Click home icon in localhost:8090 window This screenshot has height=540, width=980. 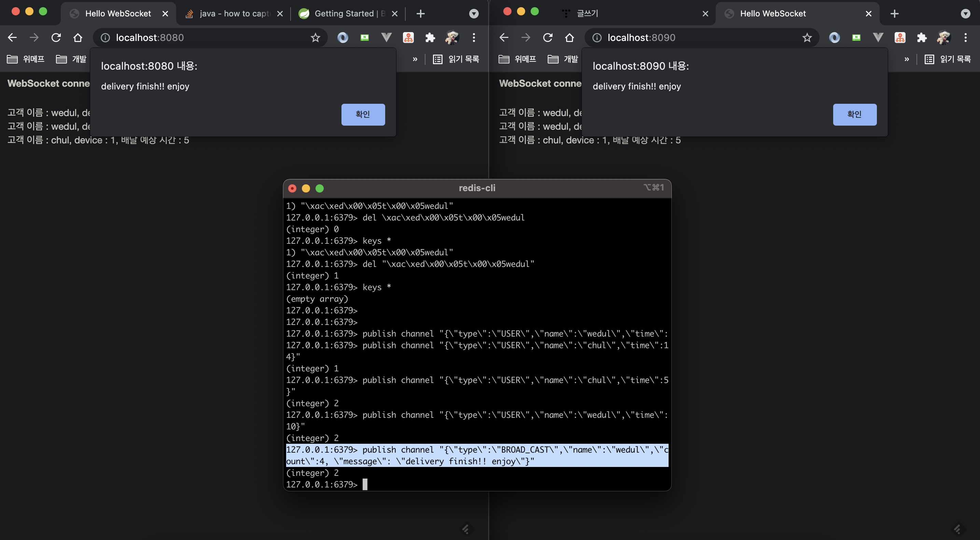pyautogui.click(x=569, y=38)
